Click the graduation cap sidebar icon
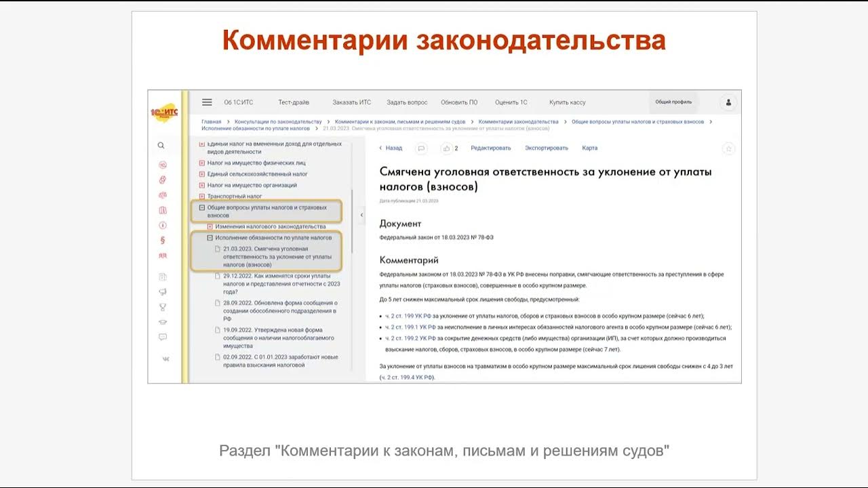This screenshot has height=488, width=868. coord(163,322)
